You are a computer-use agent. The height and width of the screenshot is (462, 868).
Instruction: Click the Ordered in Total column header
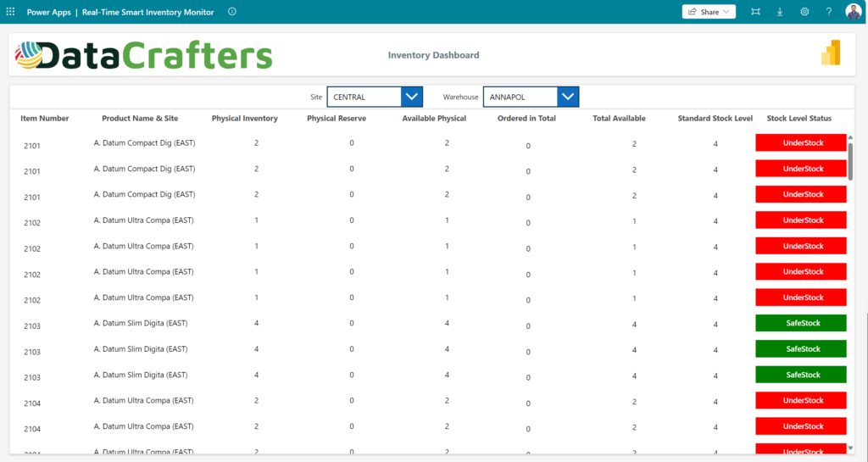coord(526,119)
